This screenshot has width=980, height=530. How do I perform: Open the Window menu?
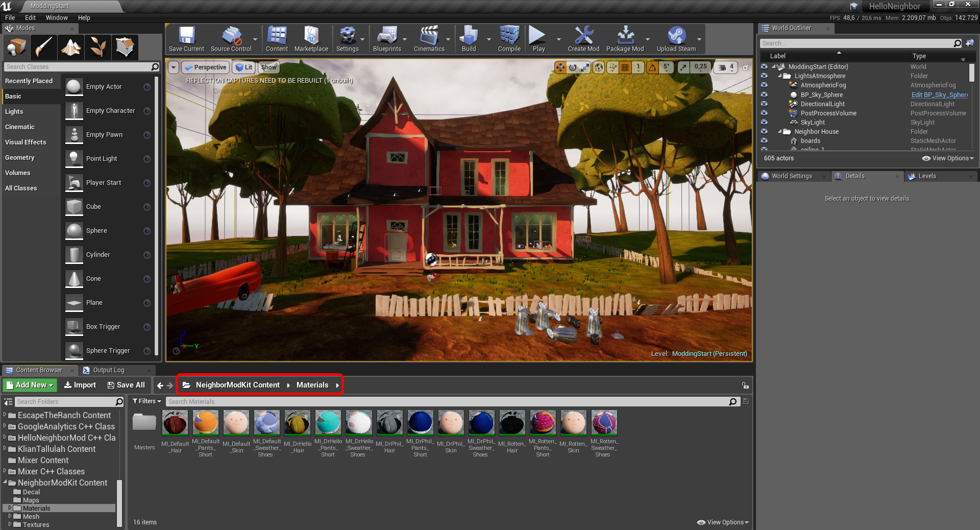[x=57, y=17]
